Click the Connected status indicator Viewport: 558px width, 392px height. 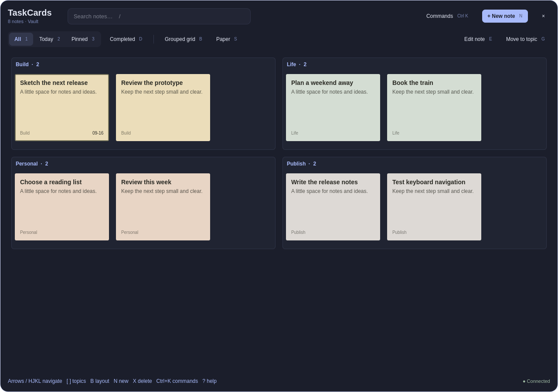click(536, 381)
